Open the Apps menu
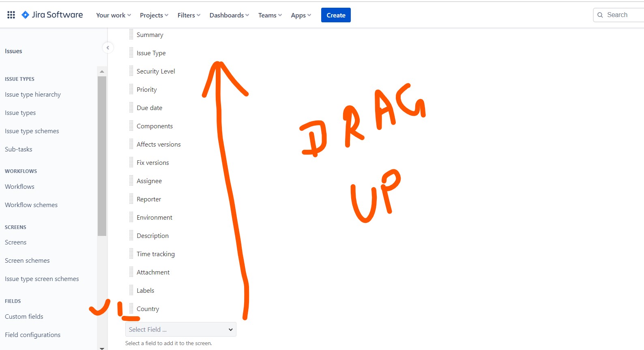 click(301, 15)
